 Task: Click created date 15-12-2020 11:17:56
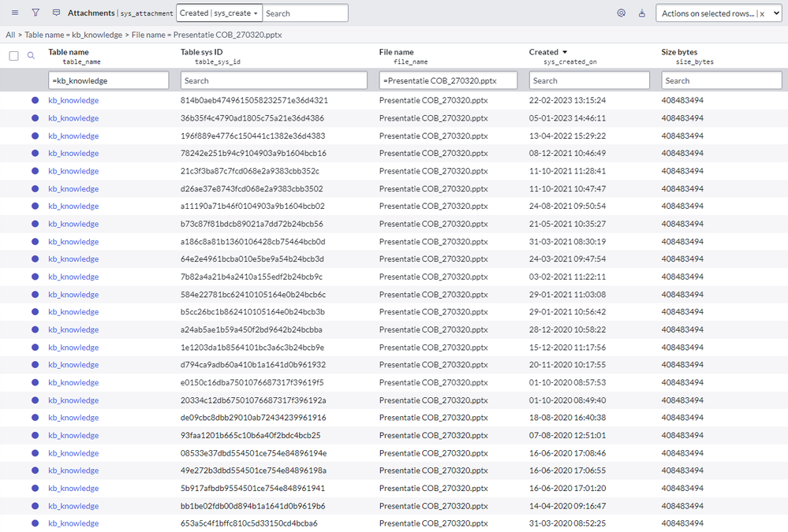pos(567,347)
